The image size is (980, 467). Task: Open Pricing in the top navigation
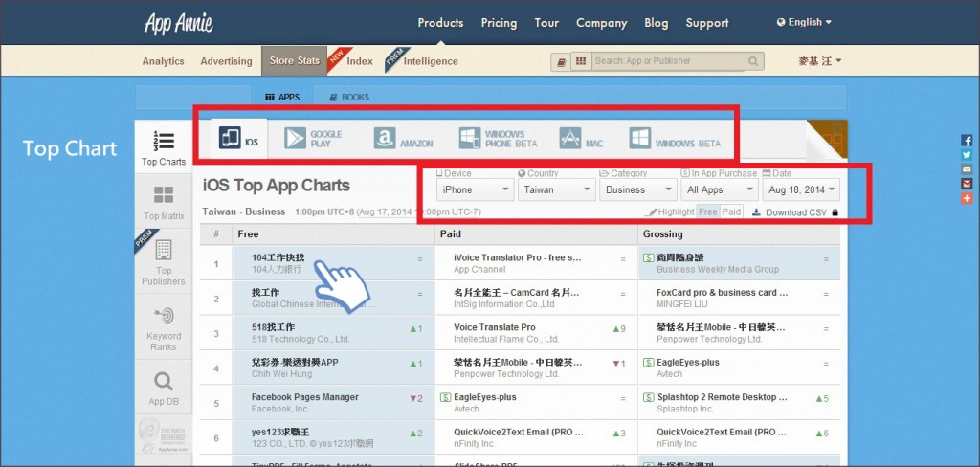499,23
